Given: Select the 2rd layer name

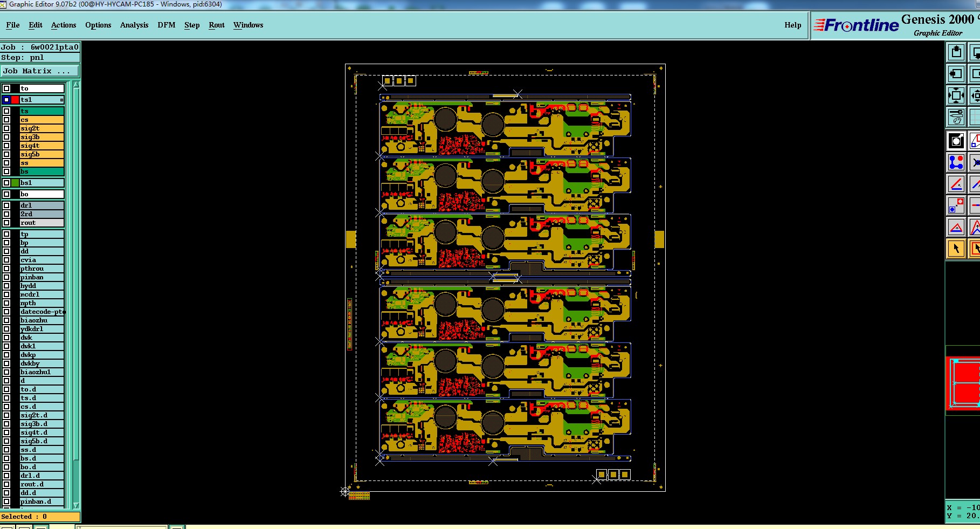Looking at the screenshot, I should pos(42,214).
